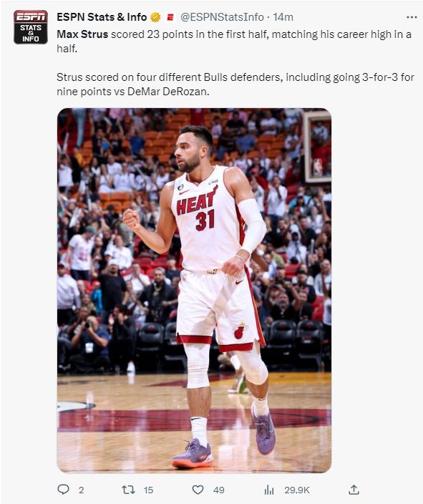
Task: Click the tweet text about DeMar DeRozan
Action: [235, 84]
